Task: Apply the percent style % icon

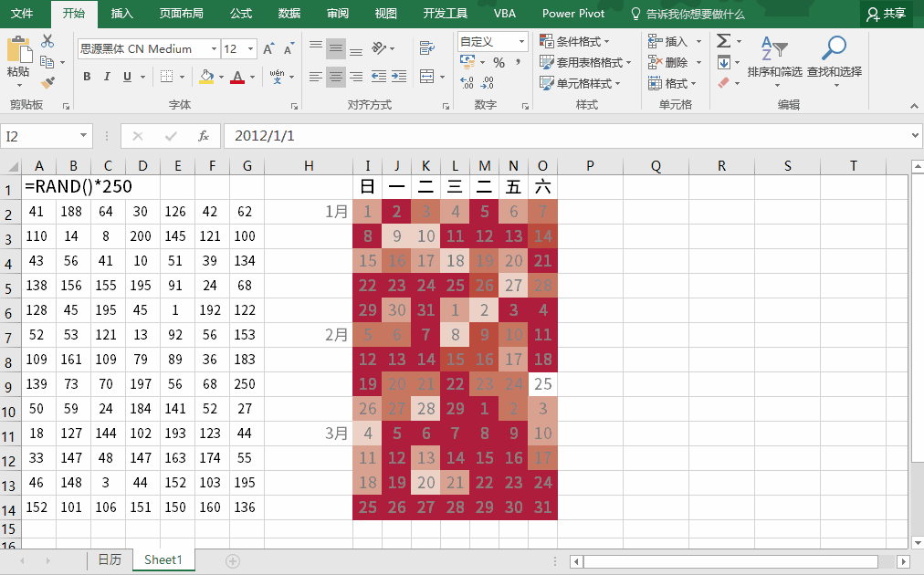Action: click(498, 62)
